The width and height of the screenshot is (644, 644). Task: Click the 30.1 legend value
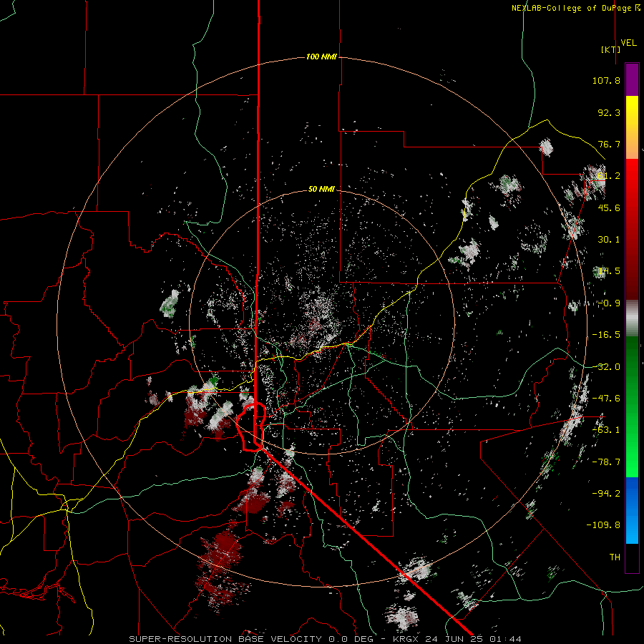point(609,240)
